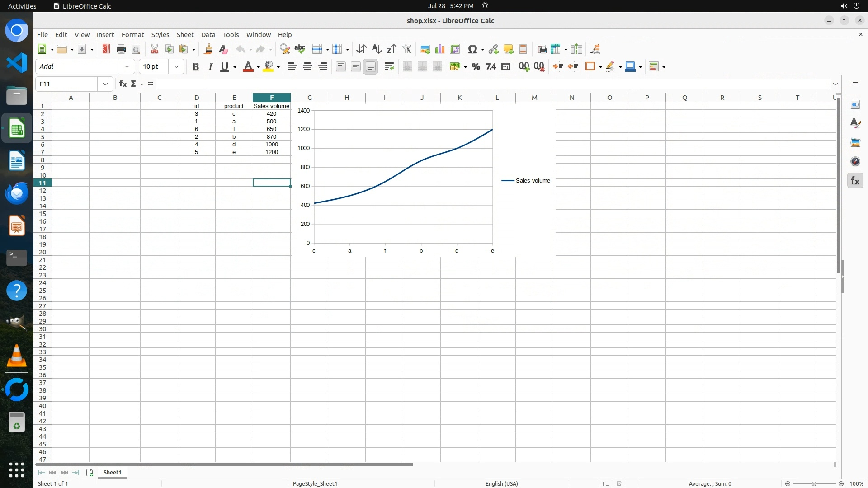Click the Sort Ascending icon
The height and width of the screenshot is (488, 868).
[377, 49]
